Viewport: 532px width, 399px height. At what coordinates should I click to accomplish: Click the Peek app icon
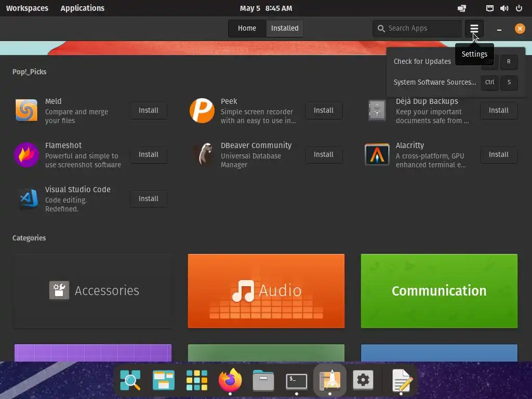tap(202, 110)
